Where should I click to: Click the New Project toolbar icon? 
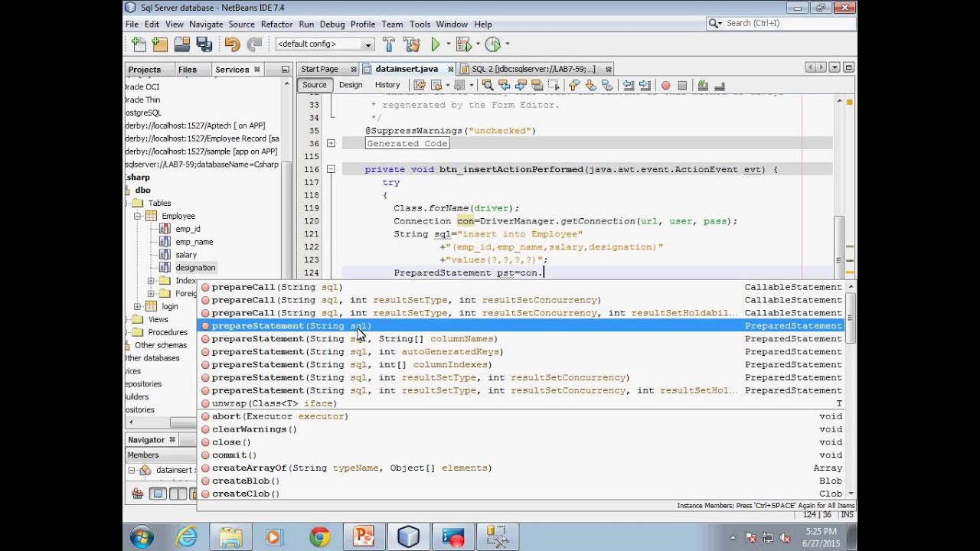click(159, 44)
